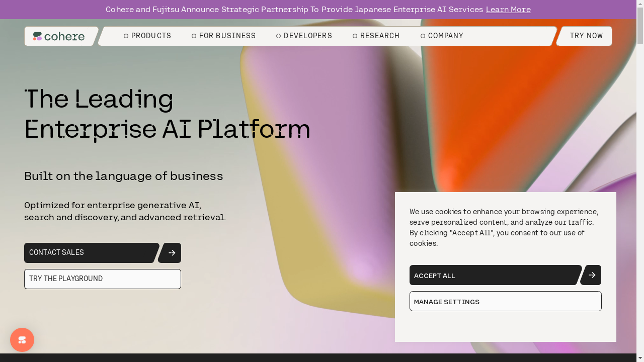Click 'Built on the language of business' text

(124, 176)
